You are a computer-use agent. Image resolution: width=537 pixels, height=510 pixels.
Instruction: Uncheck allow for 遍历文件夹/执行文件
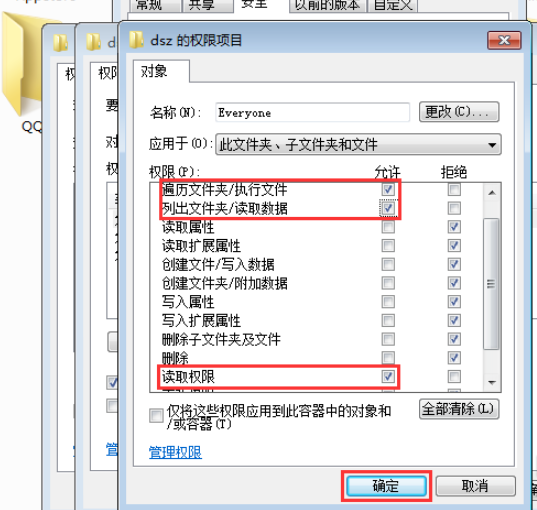tap(388, 189)
